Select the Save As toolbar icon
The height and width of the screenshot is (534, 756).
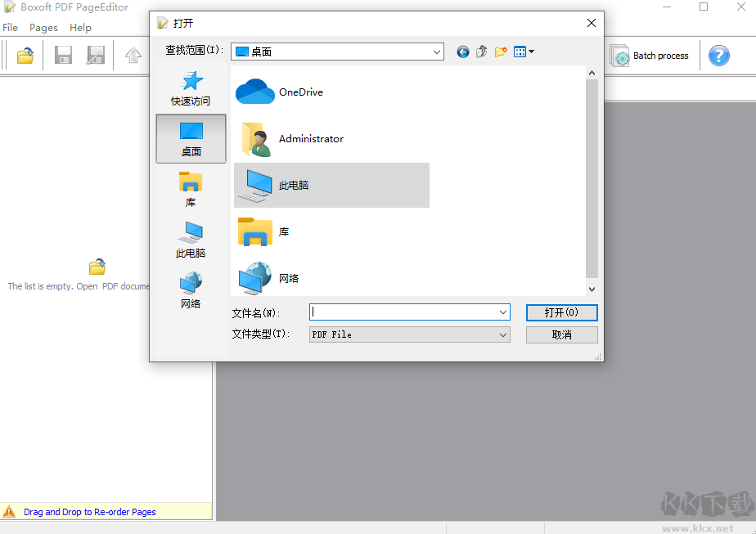[96, 55]
